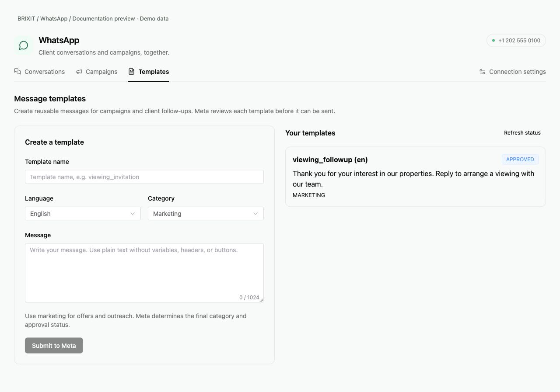This screenshot has width=560, height=392.
Task: Open the Conversations tab
Action: click(x=39, y=72)
